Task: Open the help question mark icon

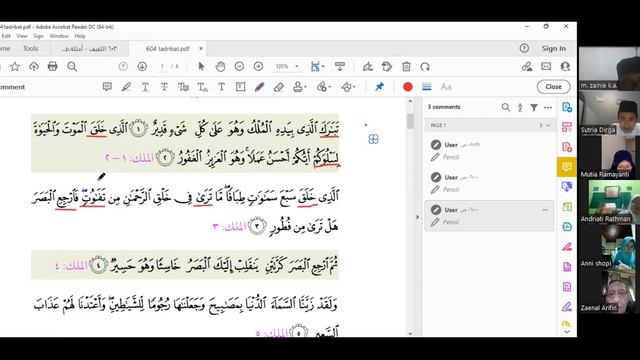Action: [x=524, y=49]
